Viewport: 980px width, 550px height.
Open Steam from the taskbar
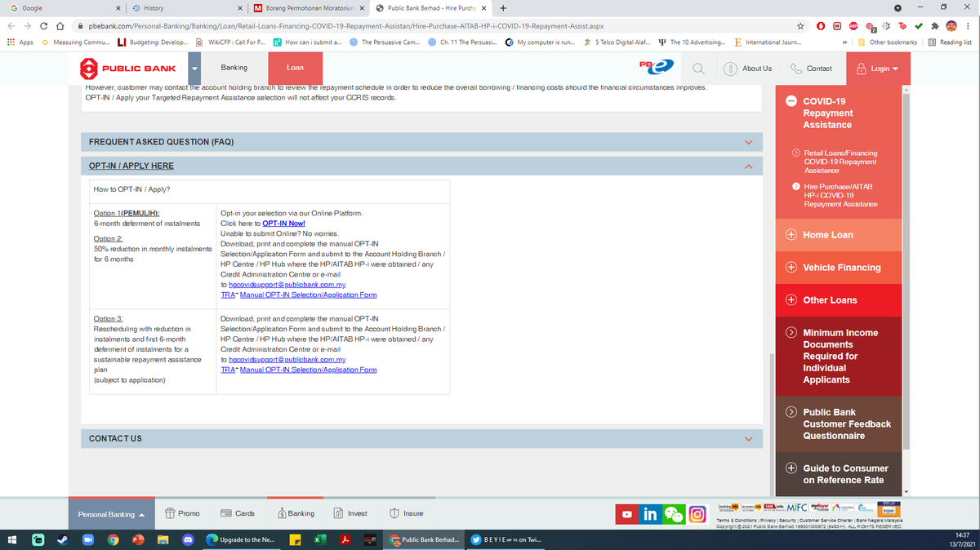tap(63, 539)
